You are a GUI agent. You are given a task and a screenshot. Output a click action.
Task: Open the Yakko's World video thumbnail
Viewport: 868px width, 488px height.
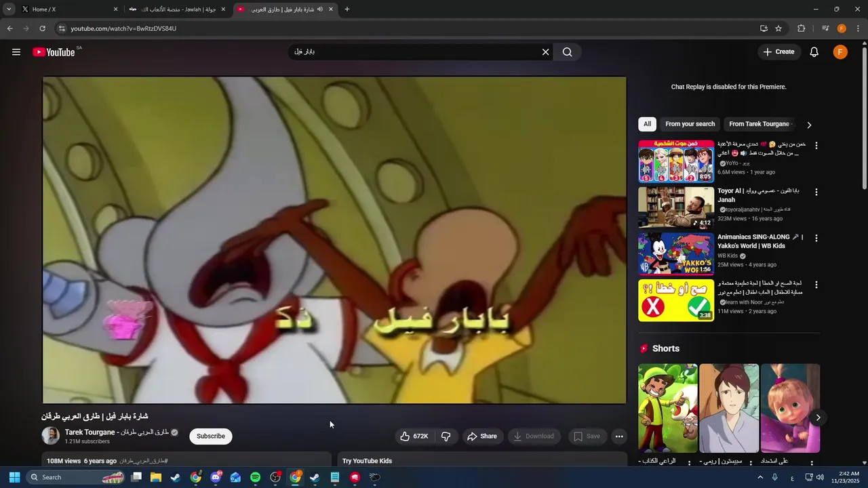point(676,254)
